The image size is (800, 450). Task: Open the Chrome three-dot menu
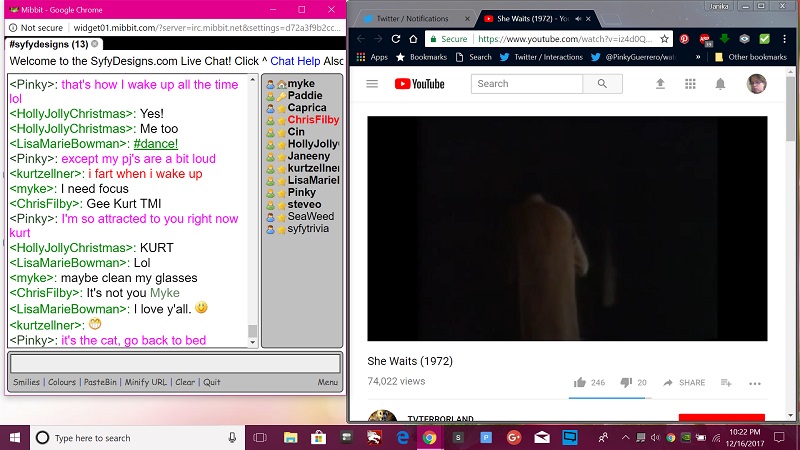point(784,39)
